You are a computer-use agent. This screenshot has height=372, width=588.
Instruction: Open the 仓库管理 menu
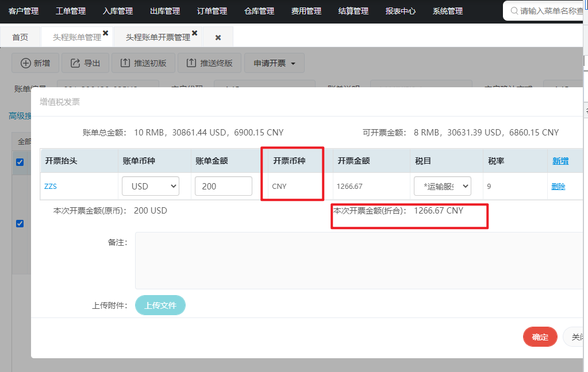click(259, 11)
